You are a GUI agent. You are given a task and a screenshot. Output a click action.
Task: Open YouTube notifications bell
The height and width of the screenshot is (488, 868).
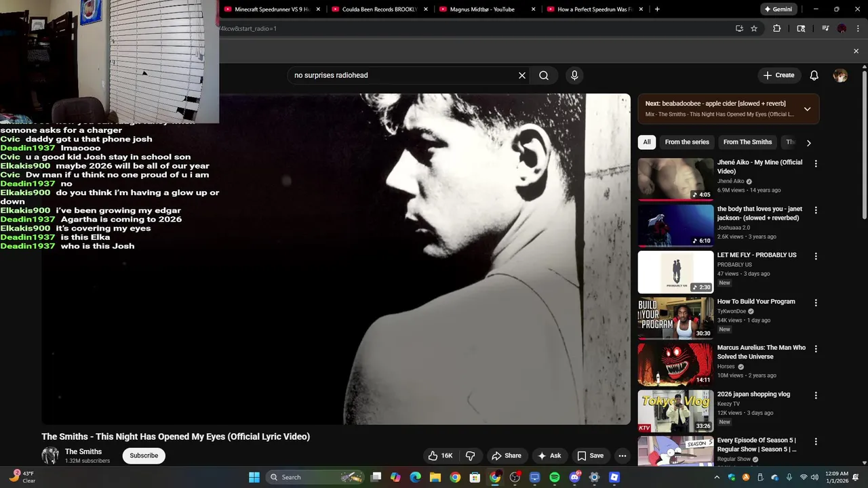814,75
